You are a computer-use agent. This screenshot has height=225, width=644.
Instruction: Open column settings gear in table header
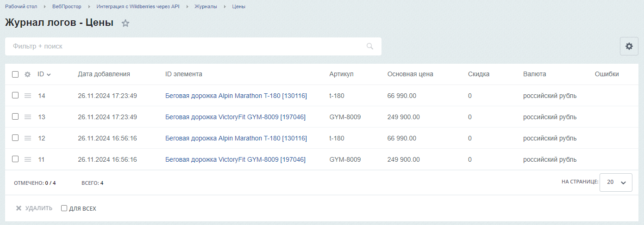pos(27,74)
